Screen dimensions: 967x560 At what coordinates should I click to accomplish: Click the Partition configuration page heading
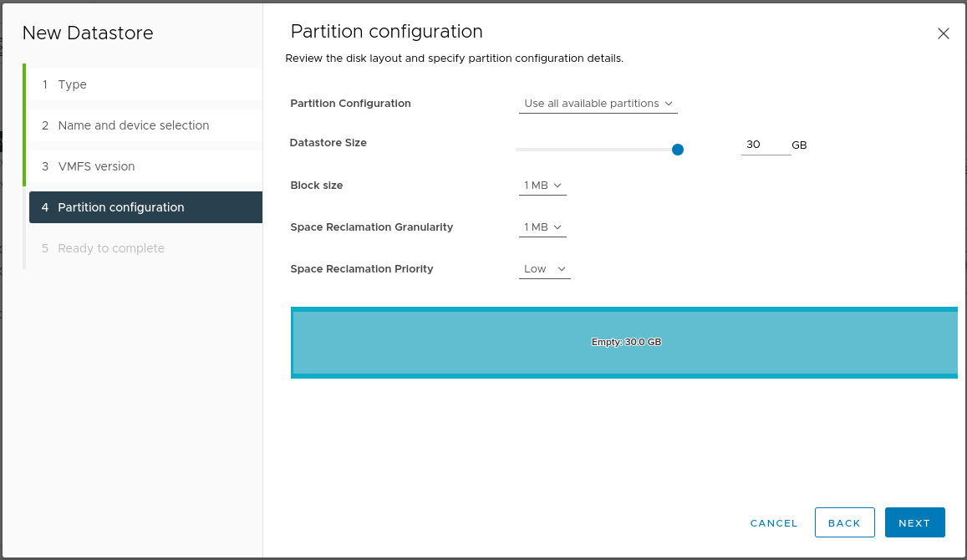[386, 32]
